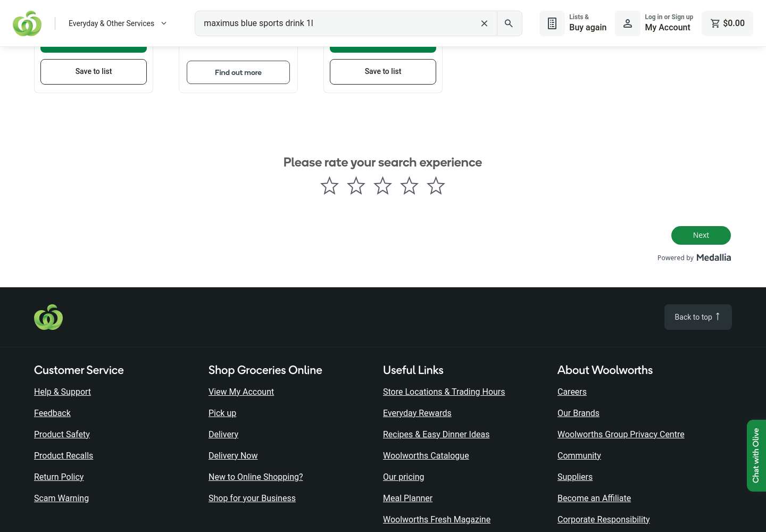Rate search experience three stars
This screenshot has height=532, width=766.
click(x=382, y=186)
